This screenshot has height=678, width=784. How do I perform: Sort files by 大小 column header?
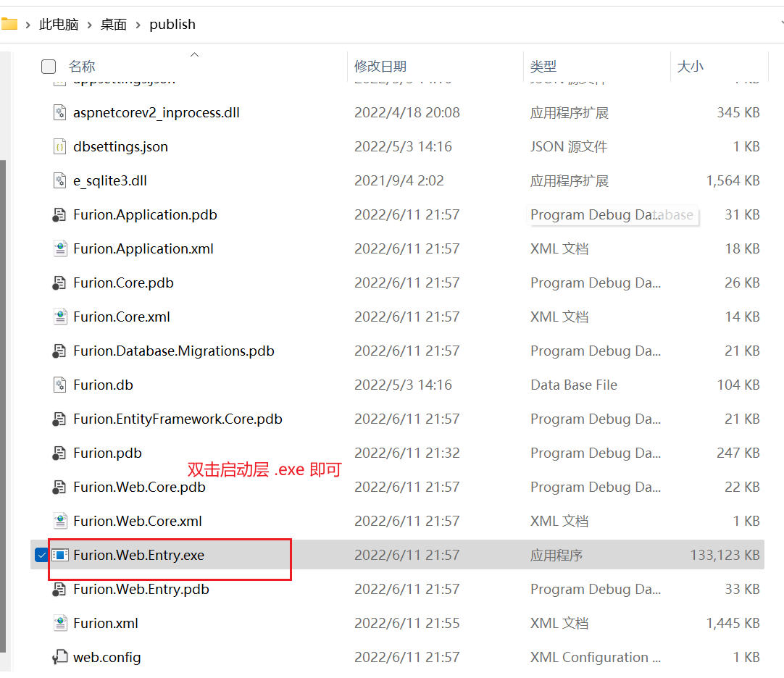[690, 67]
